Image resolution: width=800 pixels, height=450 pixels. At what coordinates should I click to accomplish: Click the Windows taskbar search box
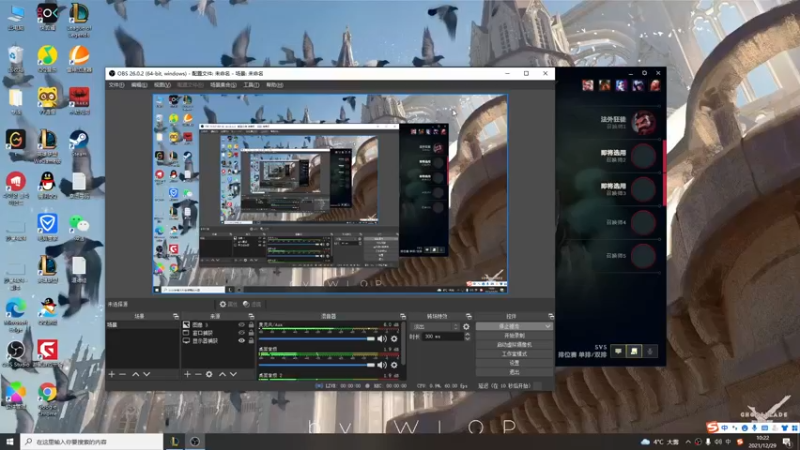(92, 442)
